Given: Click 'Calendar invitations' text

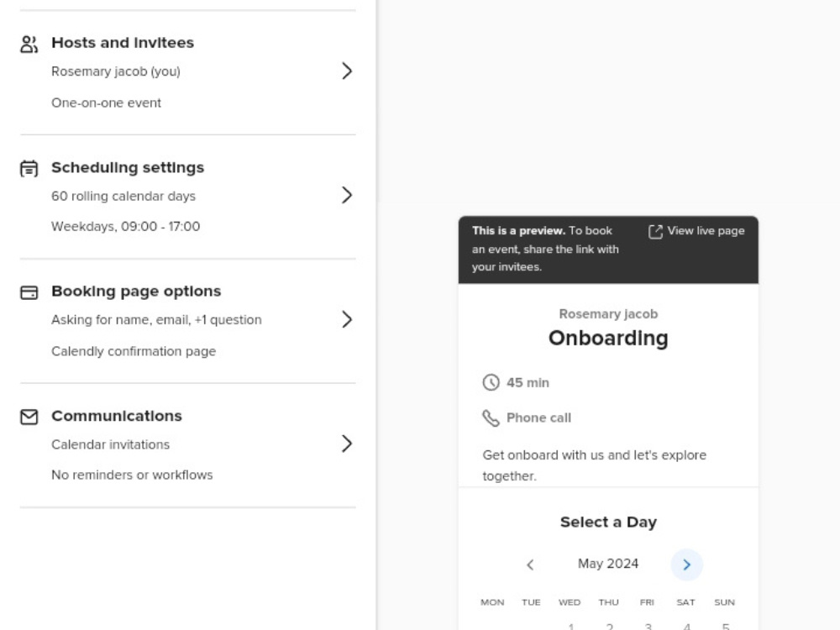Looking at the screenshot, I should (x=110, y=444).
